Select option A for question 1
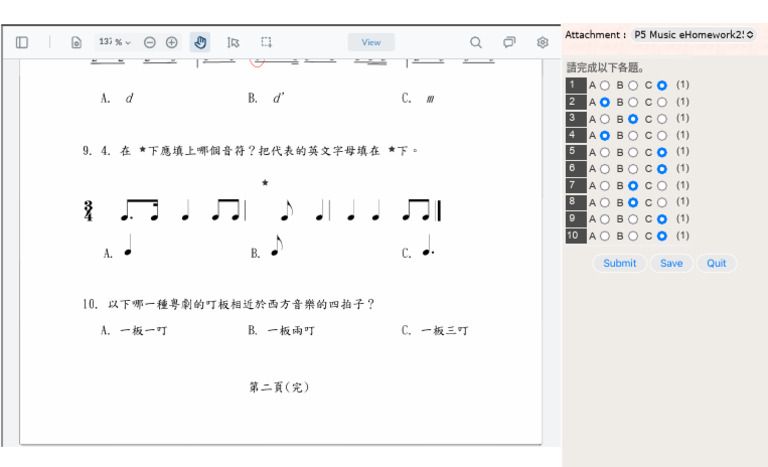Screen dimensions: 768x467 [x=605, y=85]
